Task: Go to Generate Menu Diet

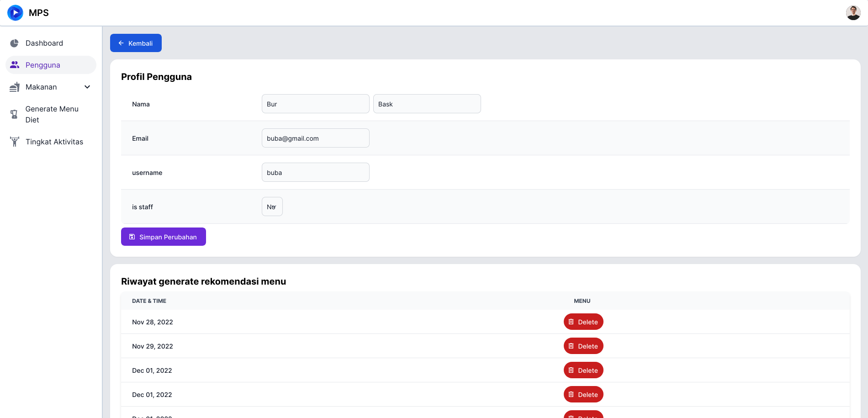Action: tap(51, 114)
